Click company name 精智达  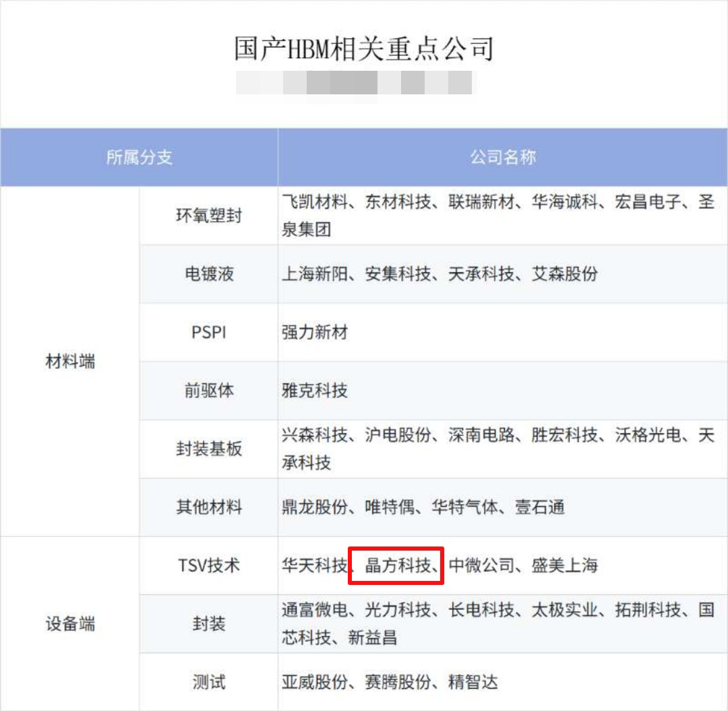pyautogui.click(x=473, y=682)
